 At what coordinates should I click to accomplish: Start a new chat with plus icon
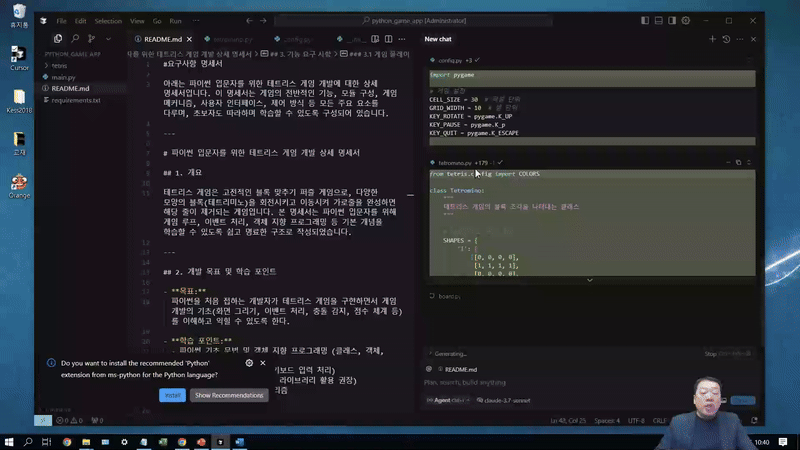(x=712, y=39)
